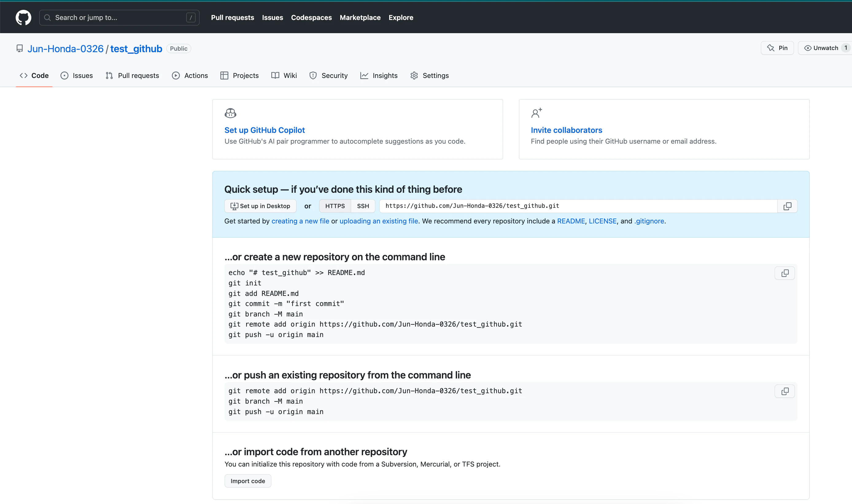View the Security tab
Screen dimensions: 852x504
click(x=328, y=76)
